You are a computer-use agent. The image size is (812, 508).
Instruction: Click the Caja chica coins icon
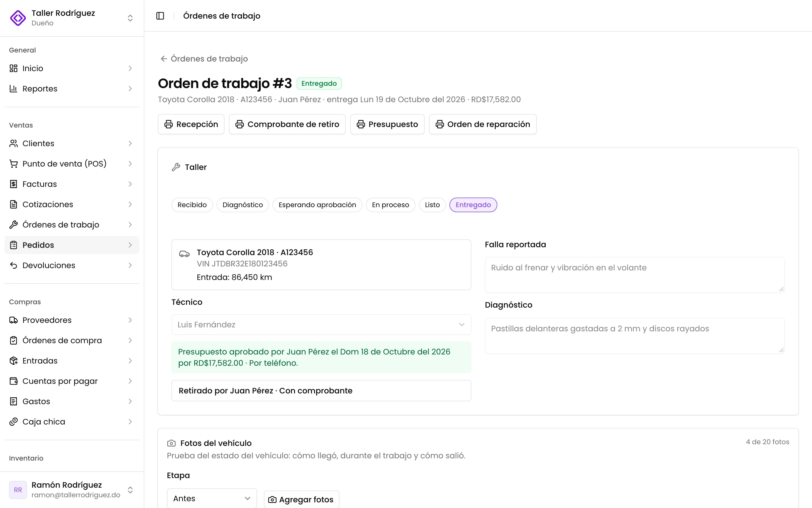[14, 422]
